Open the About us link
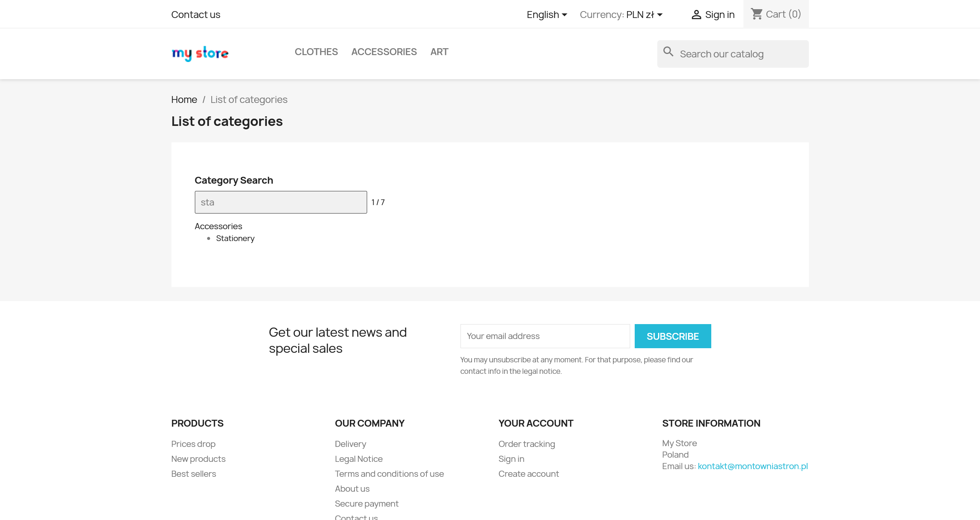This screenshot has width=980, height=520. click(x=352, y=489)
